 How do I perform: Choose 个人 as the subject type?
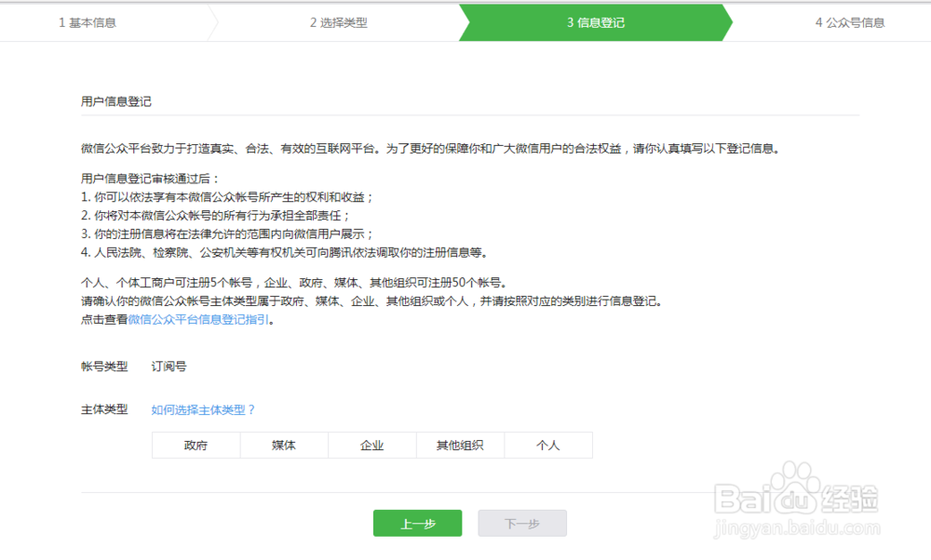[548, 445]
